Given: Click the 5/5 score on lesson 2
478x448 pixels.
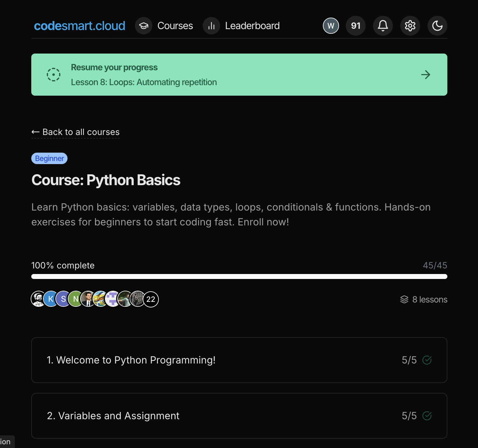Looking at the screenshot, I should tap(409, 416).
